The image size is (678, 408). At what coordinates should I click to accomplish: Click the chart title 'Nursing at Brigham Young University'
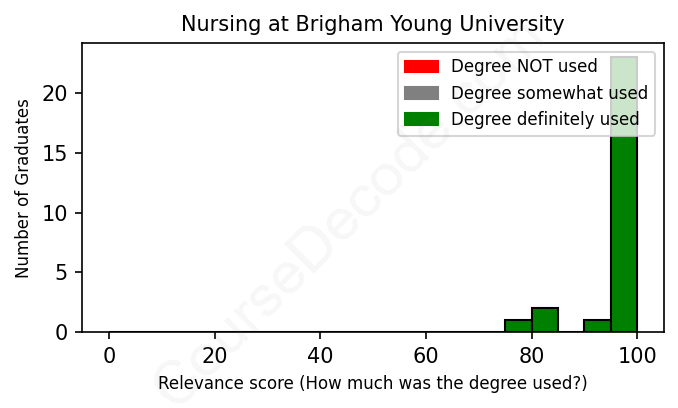pos(372,23)
